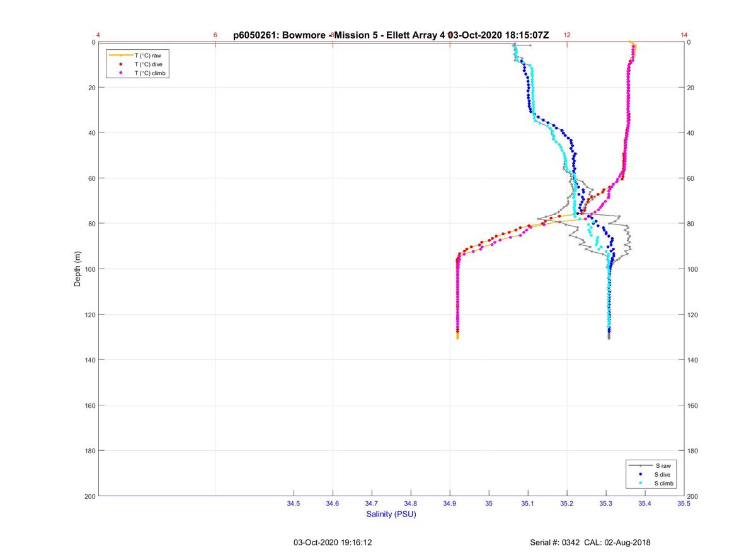Click the timestamp '03-Oct-2020 19:16:12' below the plot
Screen dimensions: 756x558
[333, 542]
